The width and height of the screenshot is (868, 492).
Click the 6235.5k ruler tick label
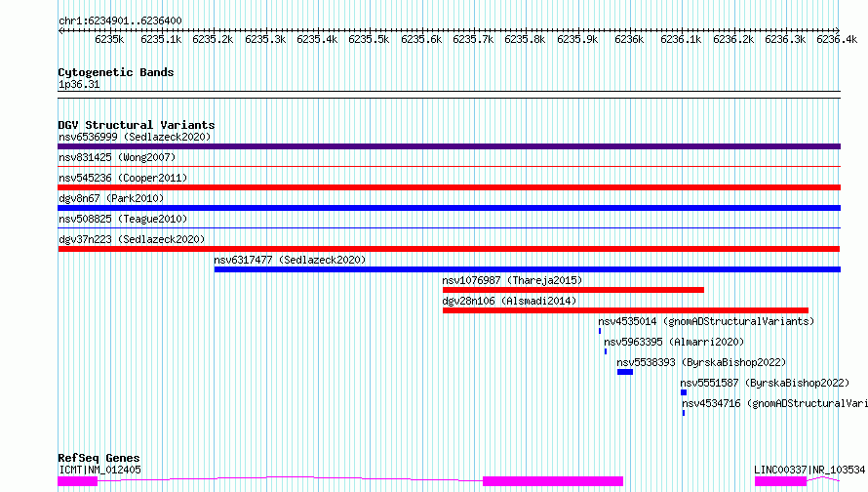[x=369, y=39]
